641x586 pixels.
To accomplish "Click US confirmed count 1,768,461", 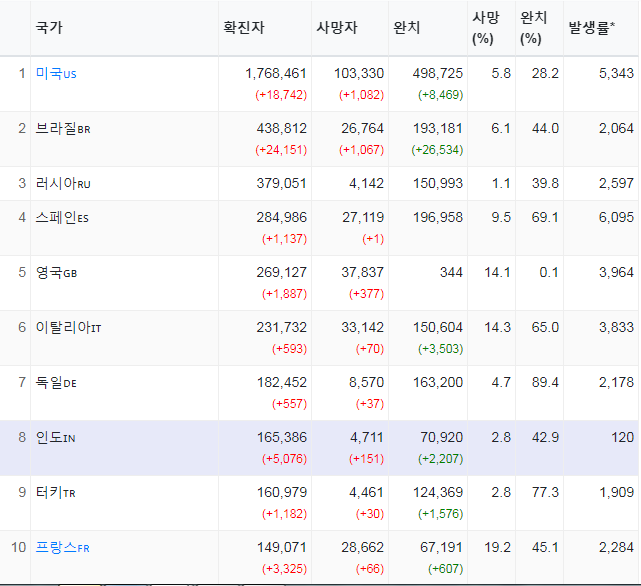I will [x=276, y=74].
